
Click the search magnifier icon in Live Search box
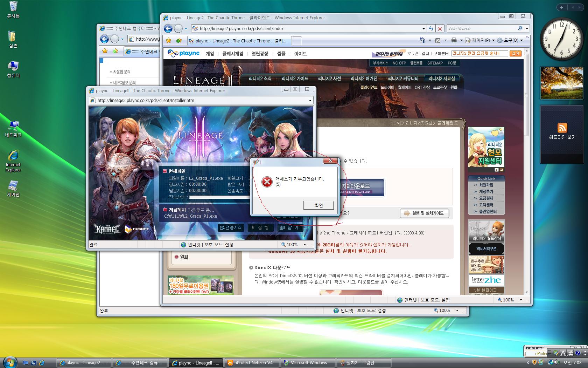(520, 28)
